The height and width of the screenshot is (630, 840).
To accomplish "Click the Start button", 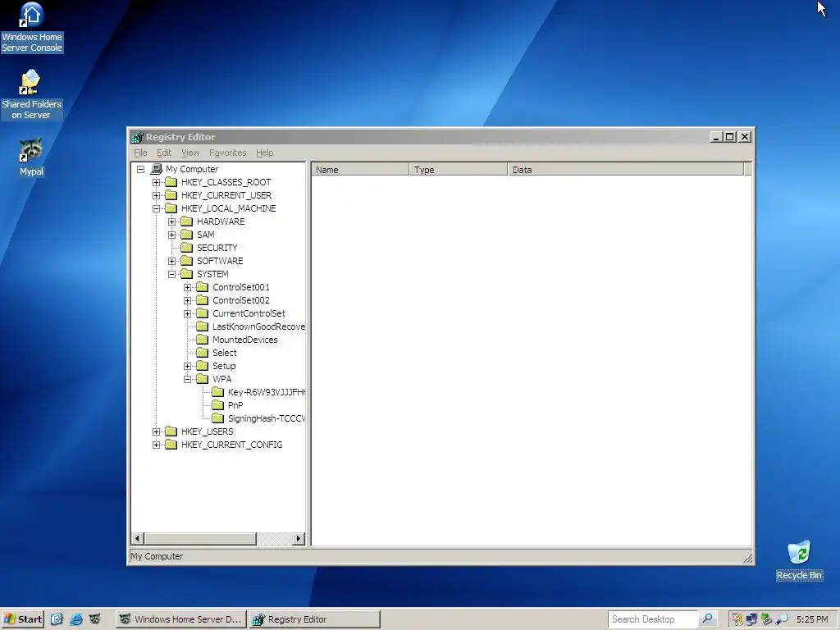I will [x=22, y=619].
